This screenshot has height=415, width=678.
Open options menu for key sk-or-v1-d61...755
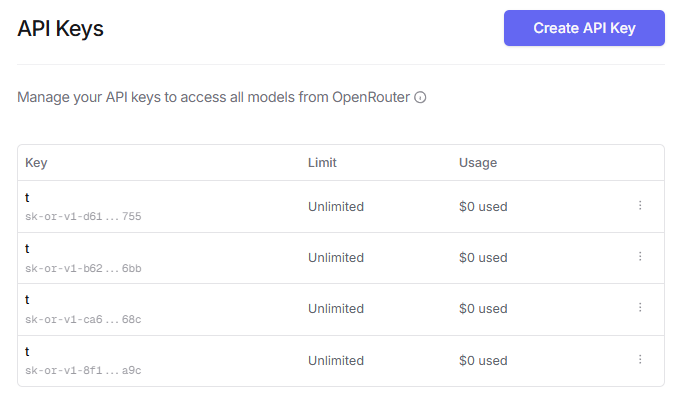[x=640, y=205]
